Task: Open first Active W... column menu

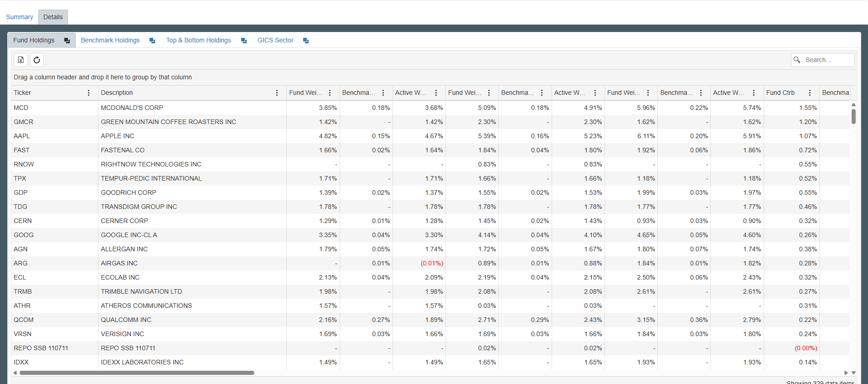Action: click(436, 93)
